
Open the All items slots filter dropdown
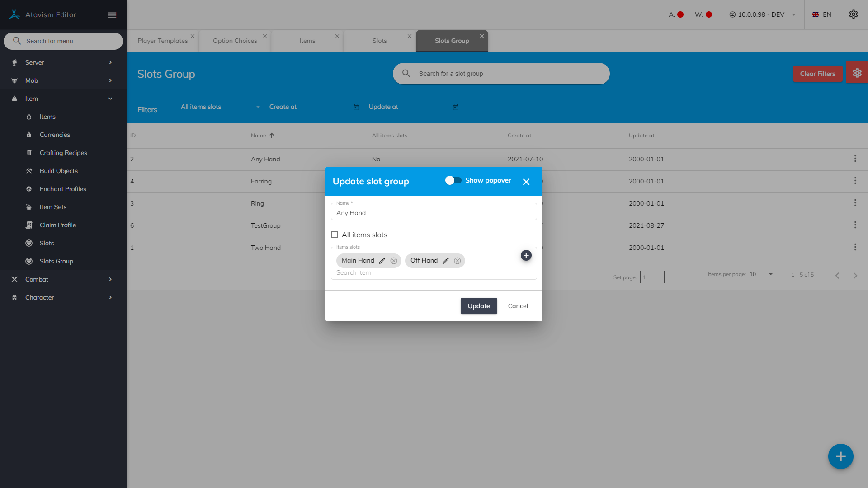click(220, 107)
